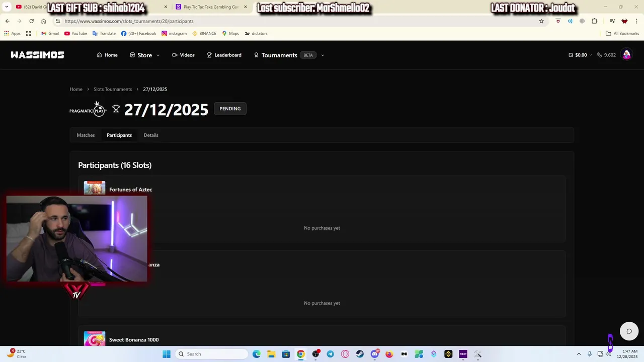Image resolution: width=644 pixels, height=362 pixels.
Task: Switch to the Play Tic Tac Take browser tab
Action: [x=210, y=7]
